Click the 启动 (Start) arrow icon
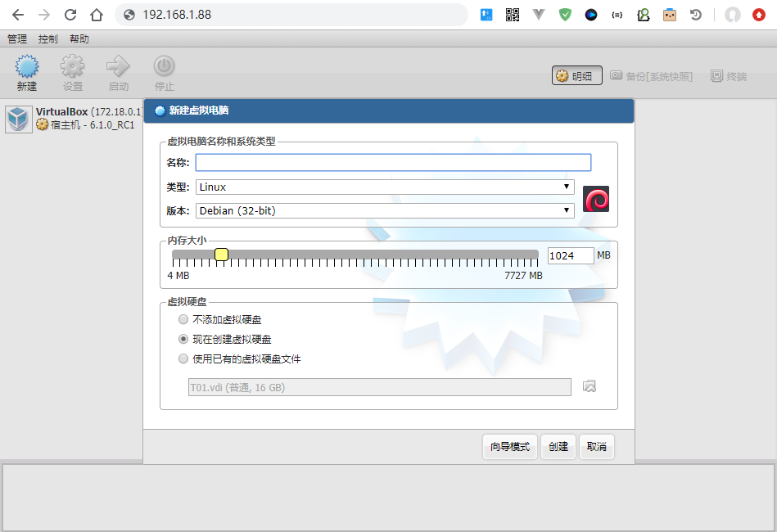 point(119,67)
